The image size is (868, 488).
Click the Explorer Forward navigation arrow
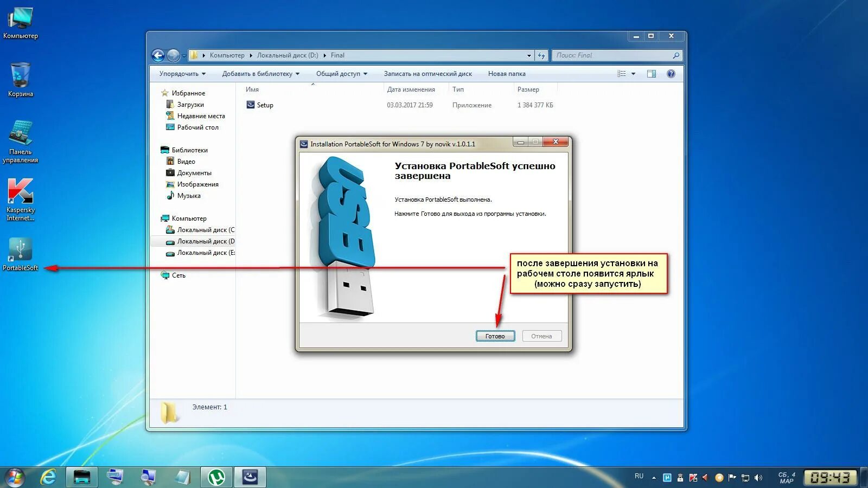[173, 55]
